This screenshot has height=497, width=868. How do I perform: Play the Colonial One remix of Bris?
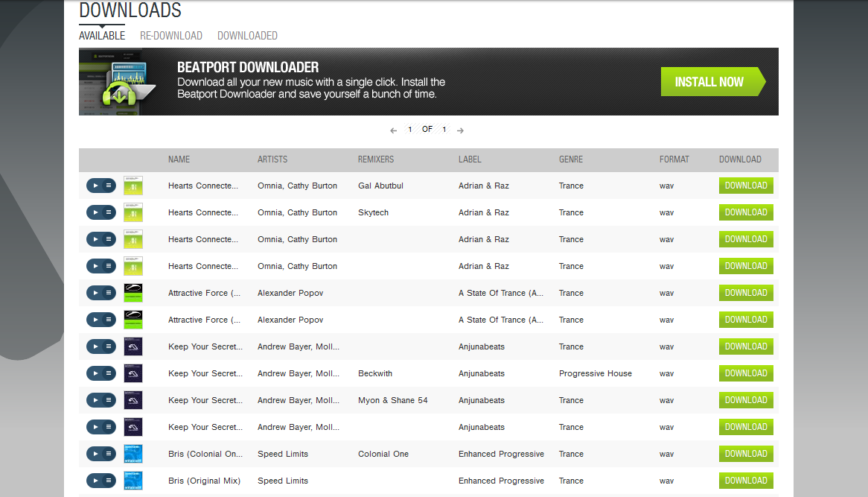coord(95,454)
